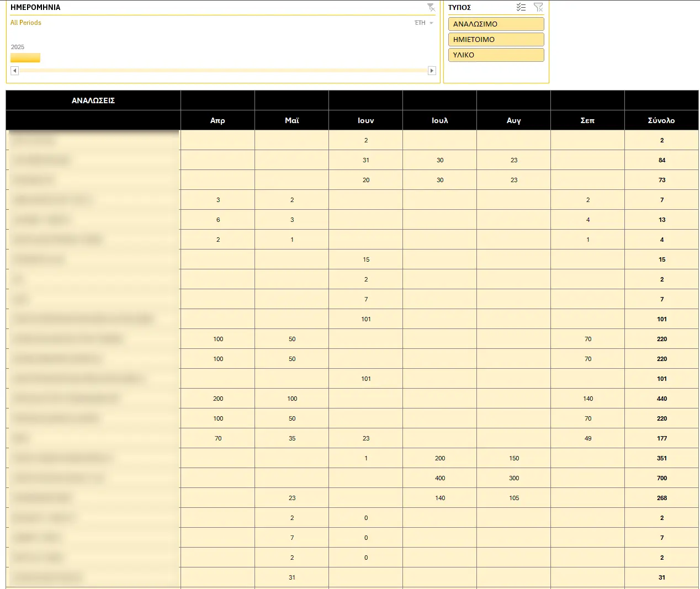
Task: Select the 2025 period bar in timeline
Action: pyautogui.click(x=25, y=57)
